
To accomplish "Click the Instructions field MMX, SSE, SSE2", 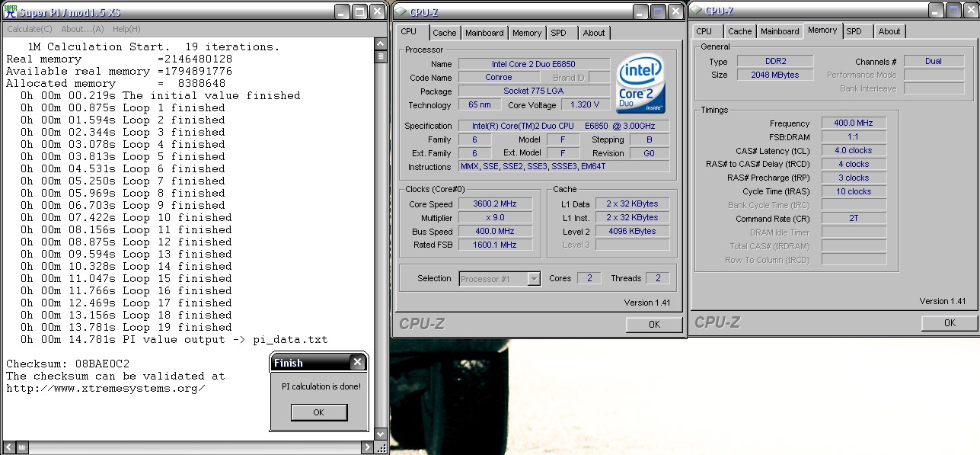I will coord(563,167).
